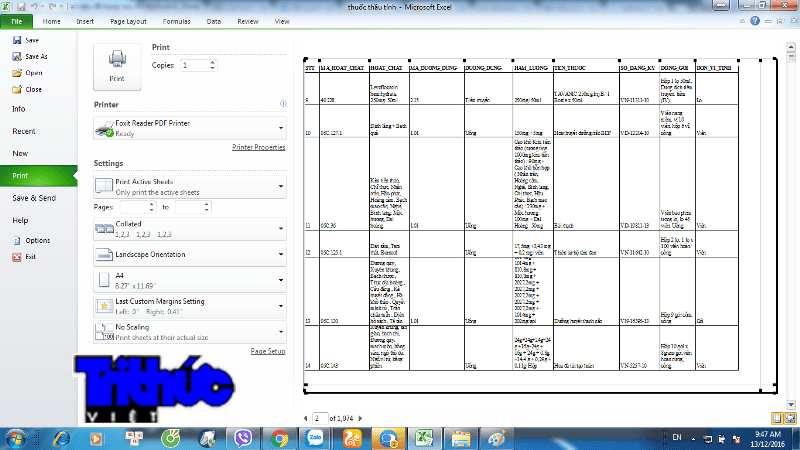This screenshot has width=800, height=450.
Task: Open the A4 paper size dropdown
Action: (x=190, y=280)
